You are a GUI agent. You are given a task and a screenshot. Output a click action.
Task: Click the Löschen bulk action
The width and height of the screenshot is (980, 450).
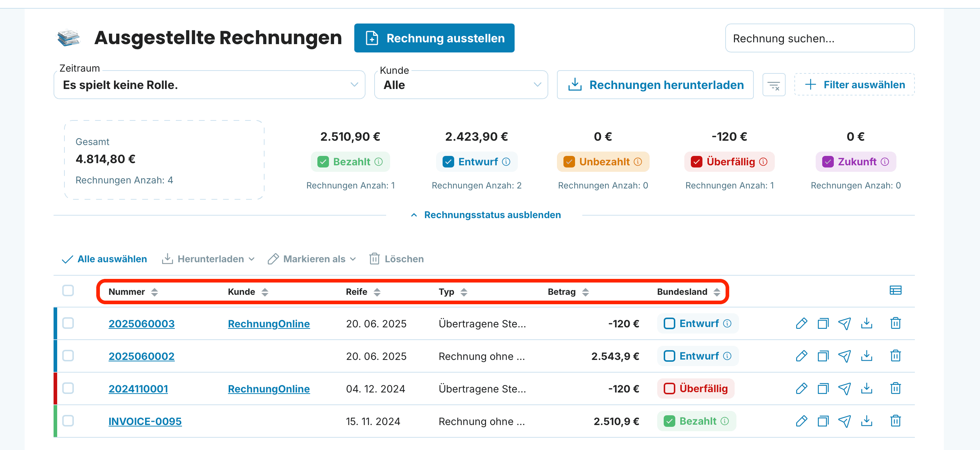[x=396, y=259]
